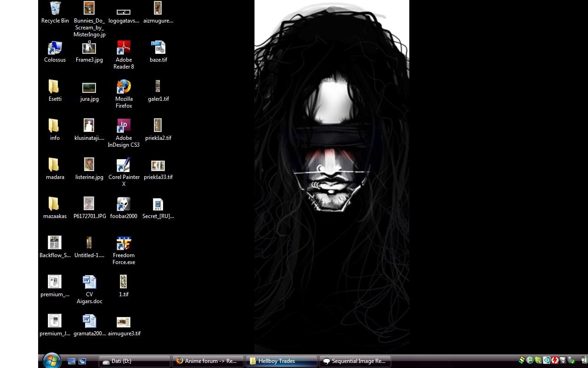Open foobar2000 alien tray icon
588x368 pixels.
click(563, 361)
